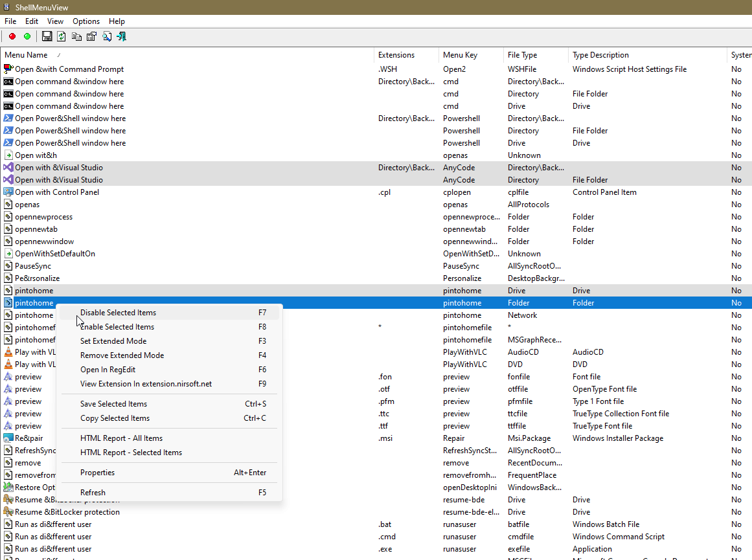
Task: Sort by the File Type column header
Action: click(536, 54)
